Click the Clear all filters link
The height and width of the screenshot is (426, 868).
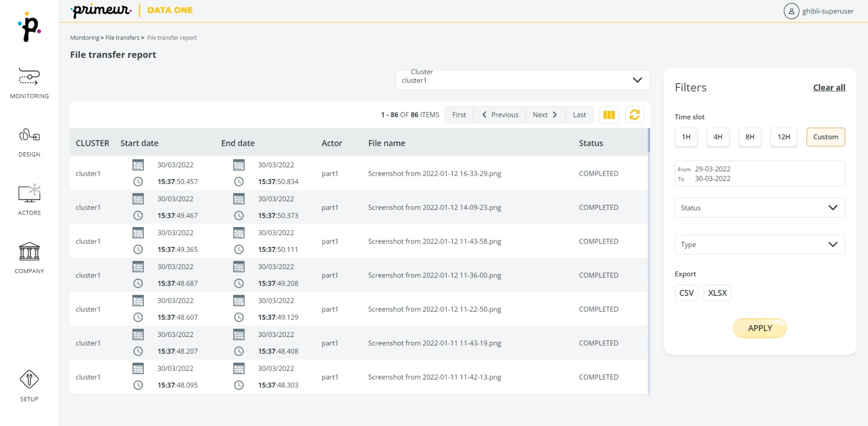pos(829,88)
